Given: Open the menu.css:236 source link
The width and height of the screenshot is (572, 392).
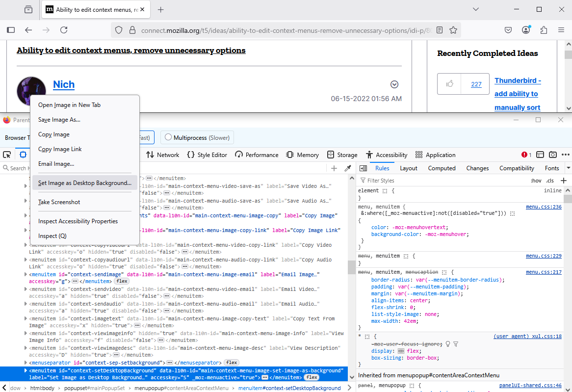Looking at the screenshot, I should click(x=544, y=207).
